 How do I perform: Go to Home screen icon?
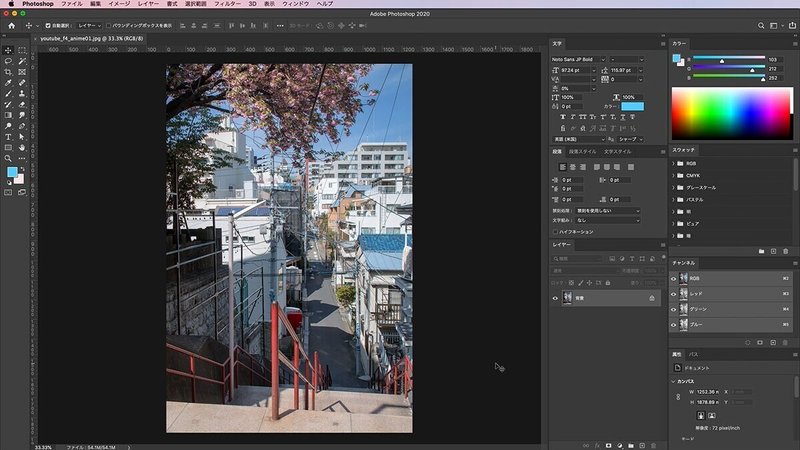pyautogui.click(x=11, y=26)
